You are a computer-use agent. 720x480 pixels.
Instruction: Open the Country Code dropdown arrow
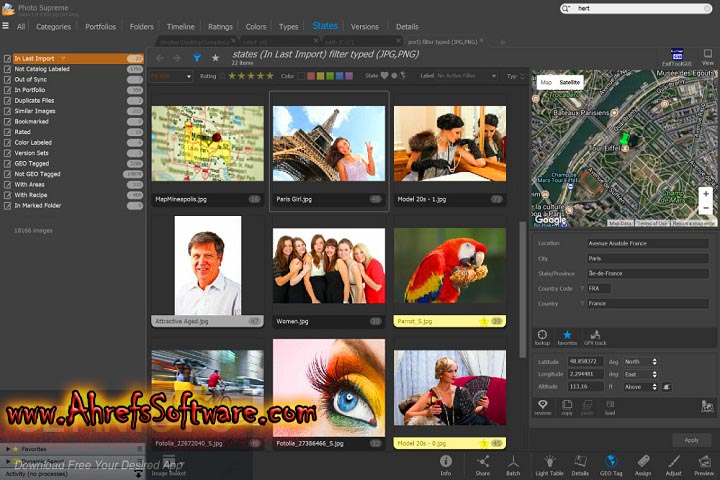(x=582, y=288)
